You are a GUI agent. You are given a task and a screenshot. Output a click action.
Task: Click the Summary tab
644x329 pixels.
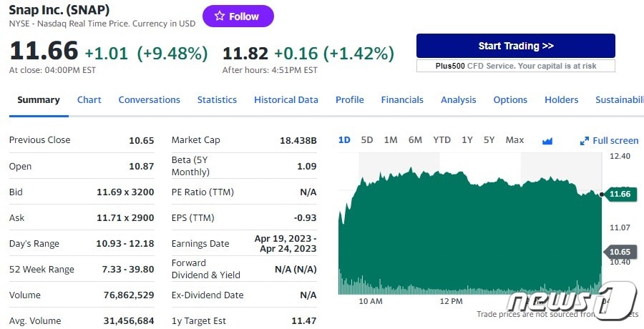click(x=39, y=100)
